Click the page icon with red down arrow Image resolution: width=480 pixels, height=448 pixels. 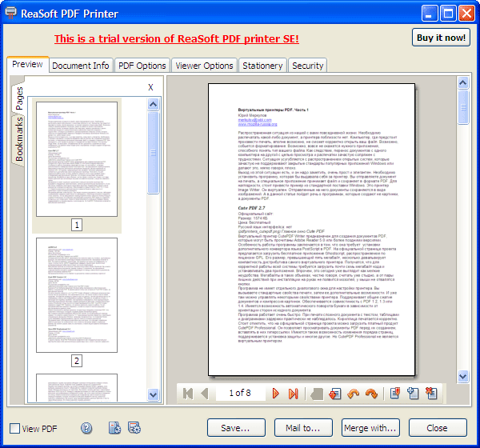[335, 394]
